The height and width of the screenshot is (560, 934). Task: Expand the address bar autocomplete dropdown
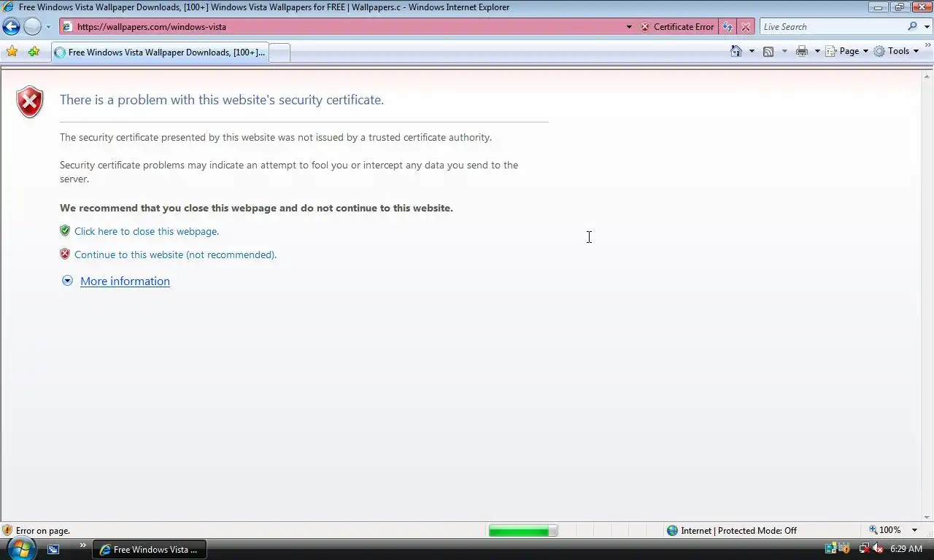(x=629, y=27)
